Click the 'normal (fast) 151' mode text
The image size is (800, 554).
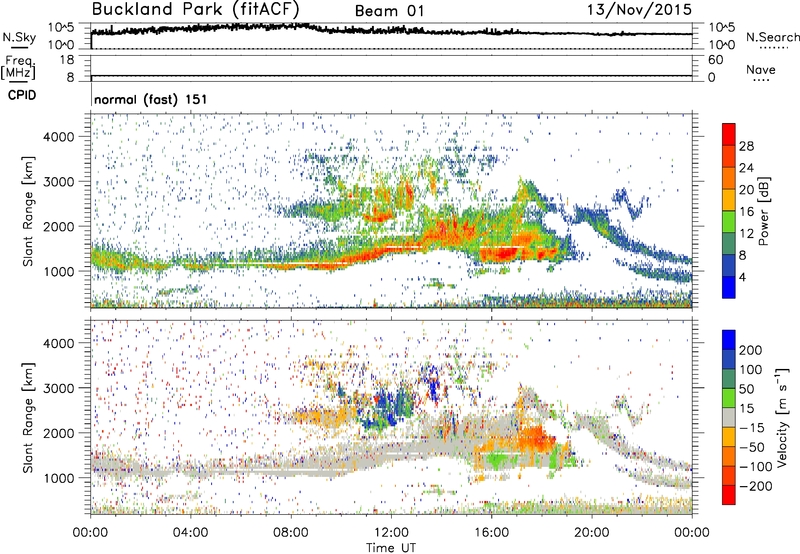151,99
